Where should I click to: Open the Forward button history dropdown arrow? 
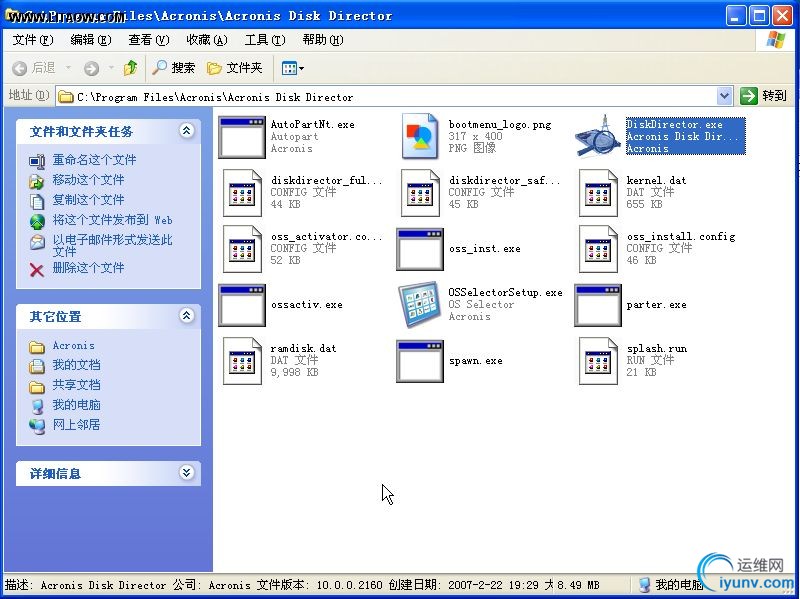[x=111, y=68]
